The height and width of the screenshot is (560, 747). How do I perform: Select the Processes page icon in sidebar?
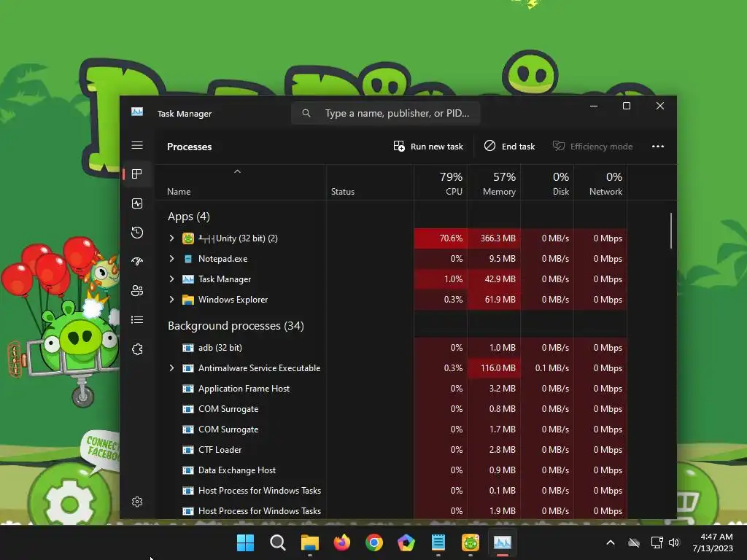coord(137,174)
